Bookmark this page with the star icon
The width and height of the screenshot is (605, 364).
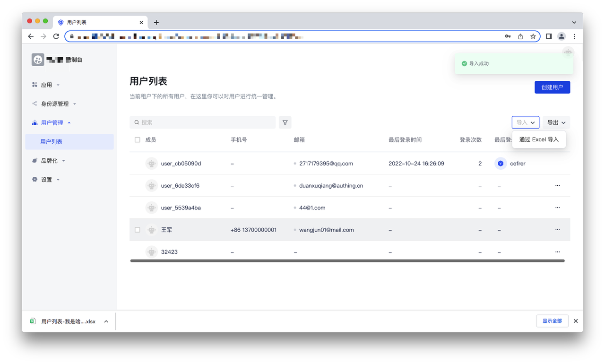(533, 36)
